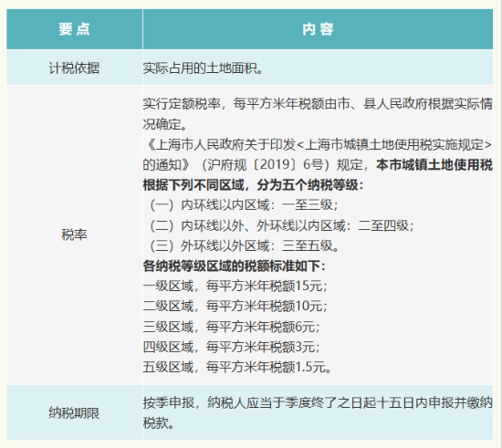Click bold text 根据下列不同区域，分为五个纳税等级
This screenshot has height=448, width=502.
tap(253, 185)
